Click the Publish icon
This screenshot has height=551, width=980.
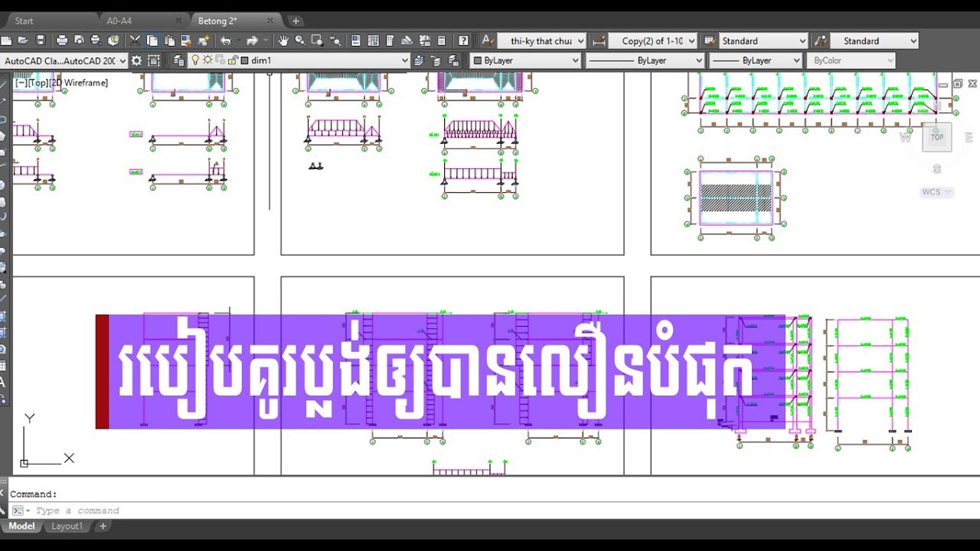click(96, 41)
